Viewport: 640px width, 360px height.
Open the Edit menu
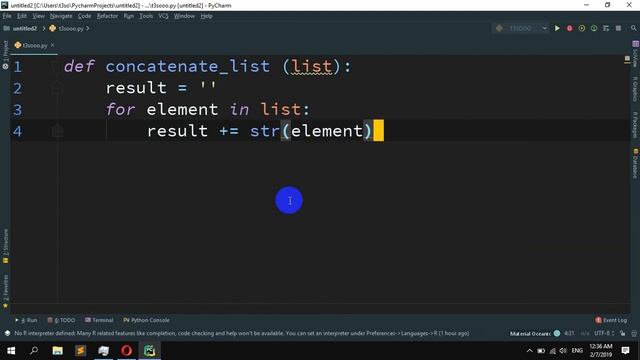(x=22, y=16)
